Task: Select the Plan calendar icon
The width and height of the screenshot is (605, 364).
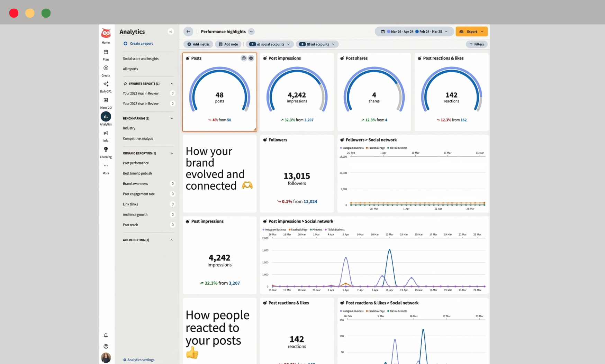Action: pyautogui.click(x=106, y=53)
